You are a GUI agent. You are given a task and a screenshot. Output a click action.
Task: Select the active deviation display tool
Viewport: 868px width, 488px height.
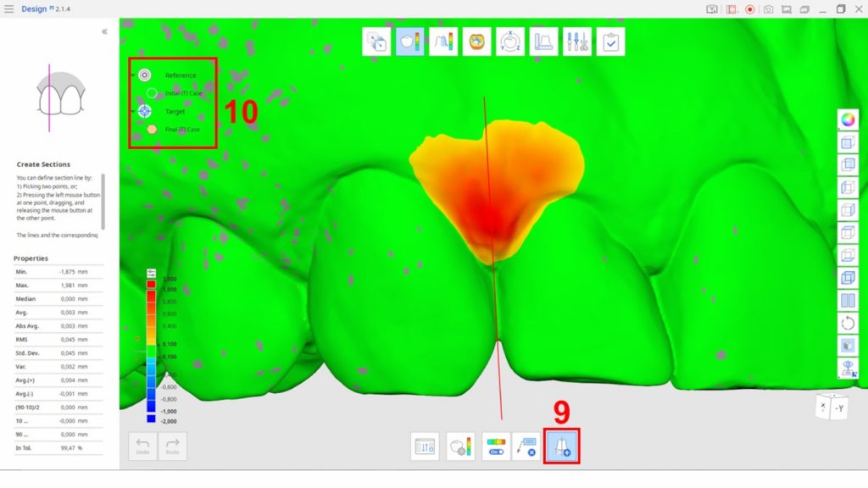[x=409, y=42]
